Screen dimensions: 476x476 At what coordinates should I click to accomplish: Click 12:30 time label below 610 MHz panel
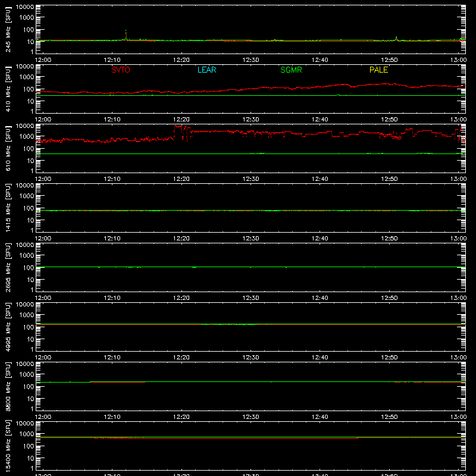[x=250, y=179]
